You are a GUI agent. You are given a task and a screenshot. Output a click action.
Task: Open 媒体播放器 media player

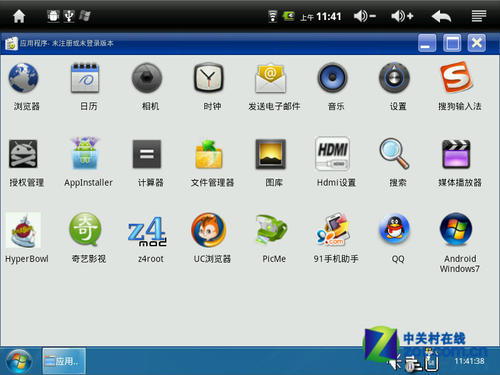coord(456,154)
